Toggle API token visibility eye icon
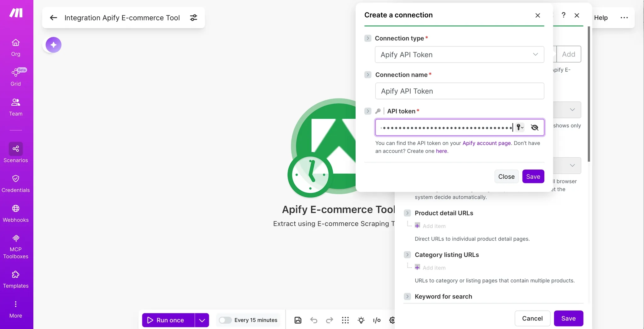The image size is (644, 329). tap(535, 127)
